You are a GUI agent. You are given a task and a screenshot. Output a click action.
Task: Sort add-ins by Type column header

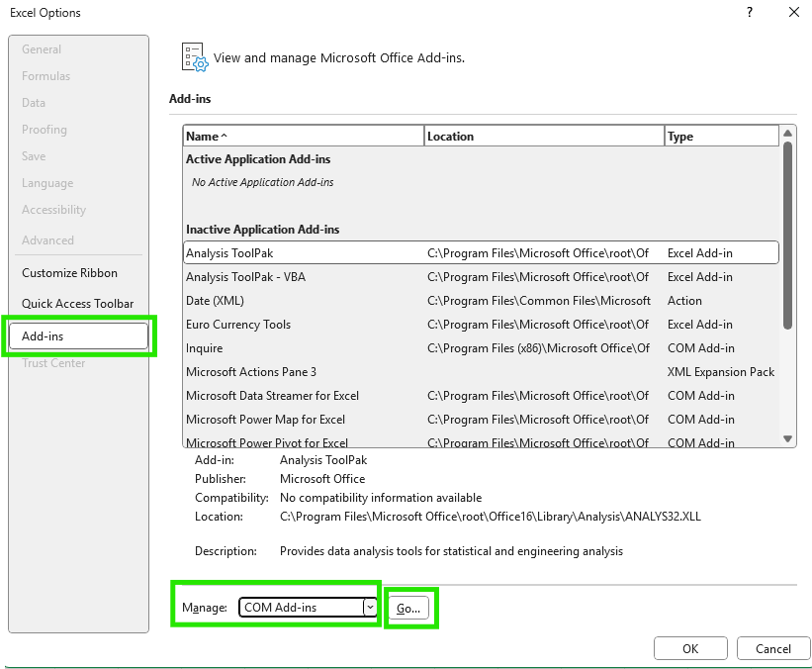point(722,137)
